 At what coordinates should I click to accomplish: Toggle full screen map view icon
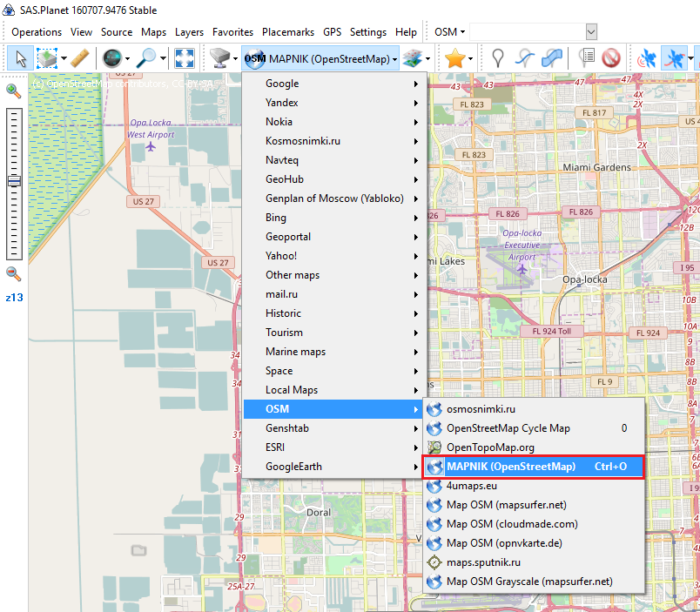[185, 58]
